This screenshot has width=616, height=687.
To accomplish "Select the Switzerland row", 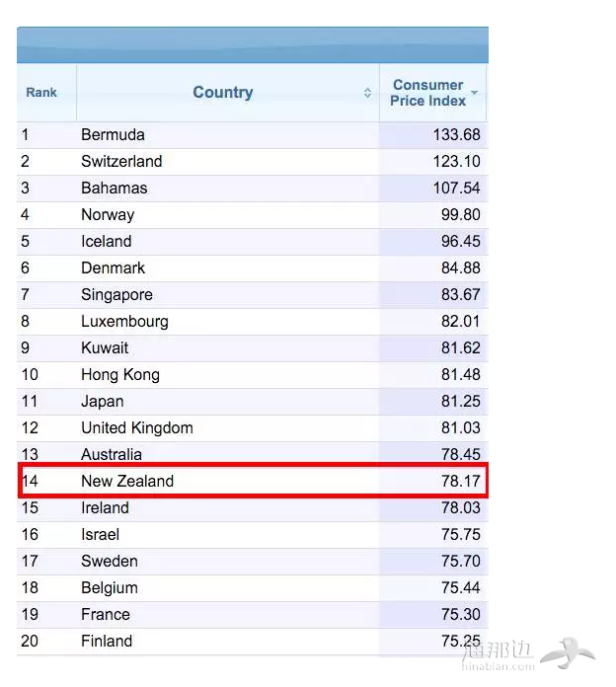I will point(253,162).
